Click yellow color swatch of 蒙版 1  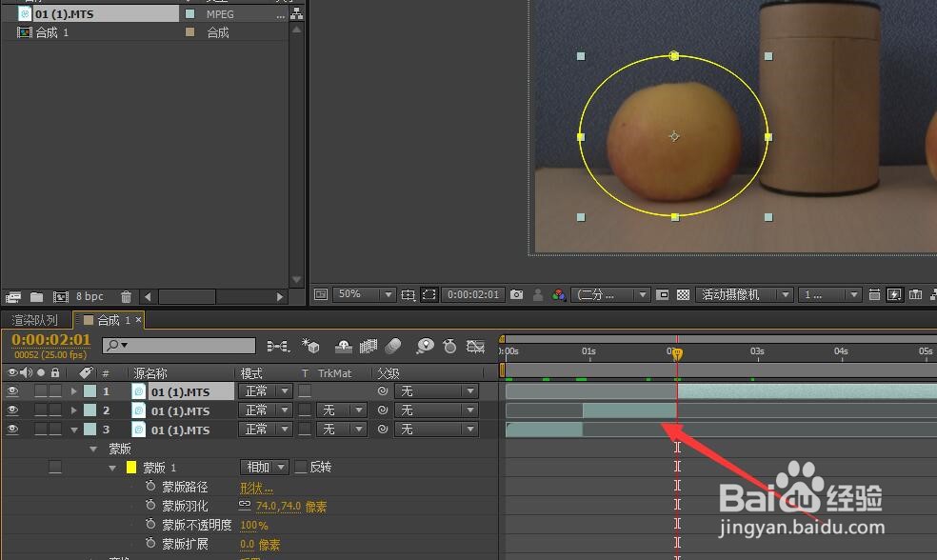click(x=130, y=468)
